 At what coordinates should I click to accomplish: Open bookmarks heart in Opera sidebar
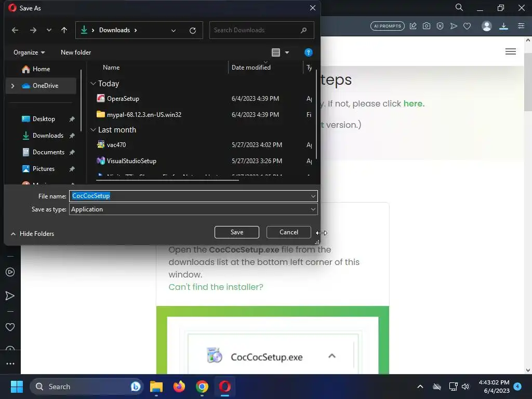(10, 327)
